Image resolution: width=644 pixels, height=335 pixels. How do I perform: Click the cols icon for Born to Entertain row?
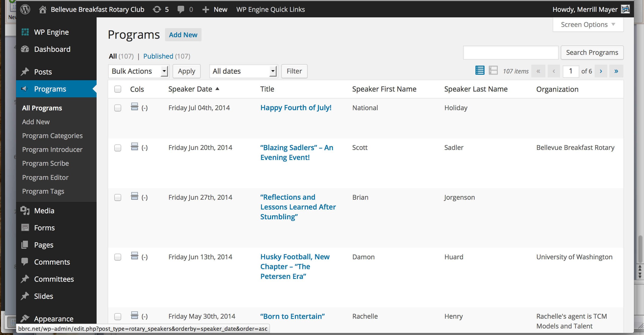coord(135,315)
